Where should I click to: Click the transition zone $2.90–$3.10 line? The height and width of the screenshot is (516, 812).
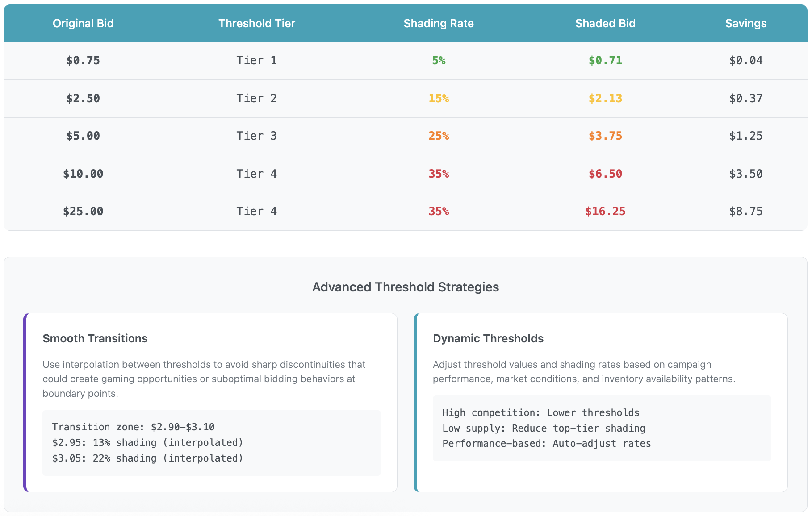tap(133, 427)
